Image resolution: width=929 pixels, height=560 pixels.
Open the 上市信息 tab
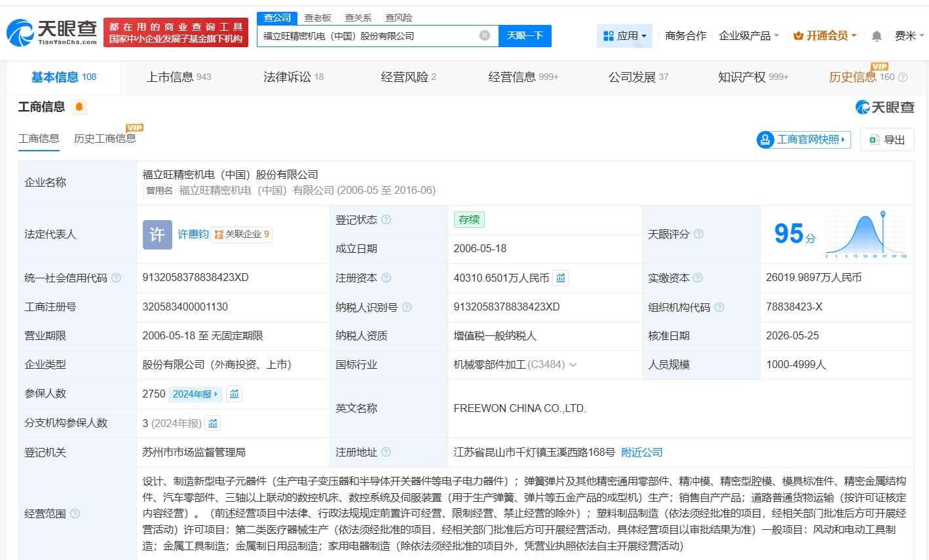179,77
